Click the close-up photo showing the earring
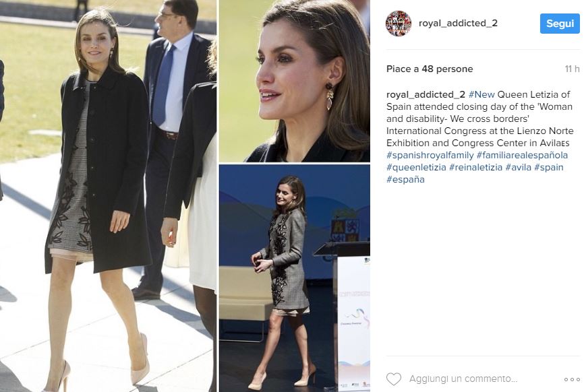Image resolution: width=584 pixels, height=392 pixels. [294, 81]
